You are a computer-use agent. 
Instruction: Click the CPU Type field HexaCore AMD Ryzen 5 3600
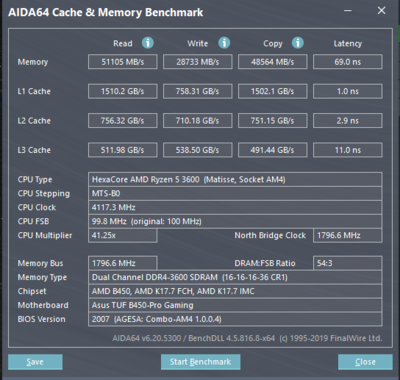point(235,179)
